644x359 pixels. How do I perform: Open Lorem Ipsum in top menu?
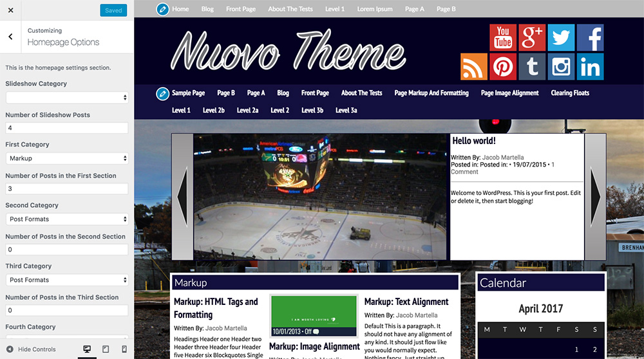pyautogui.click(x=375, y=9)
